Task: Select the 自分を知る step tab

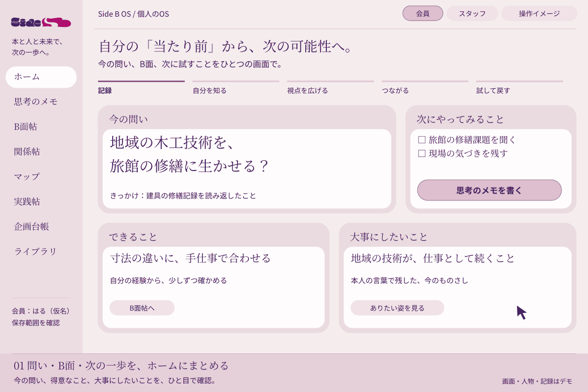Action: point(236,88)
